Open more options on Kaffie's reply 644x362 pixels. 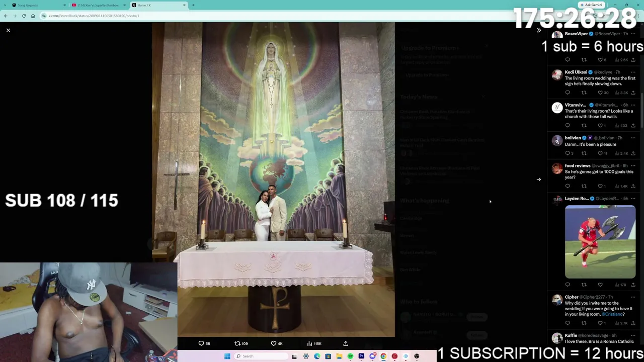(633, 335)
